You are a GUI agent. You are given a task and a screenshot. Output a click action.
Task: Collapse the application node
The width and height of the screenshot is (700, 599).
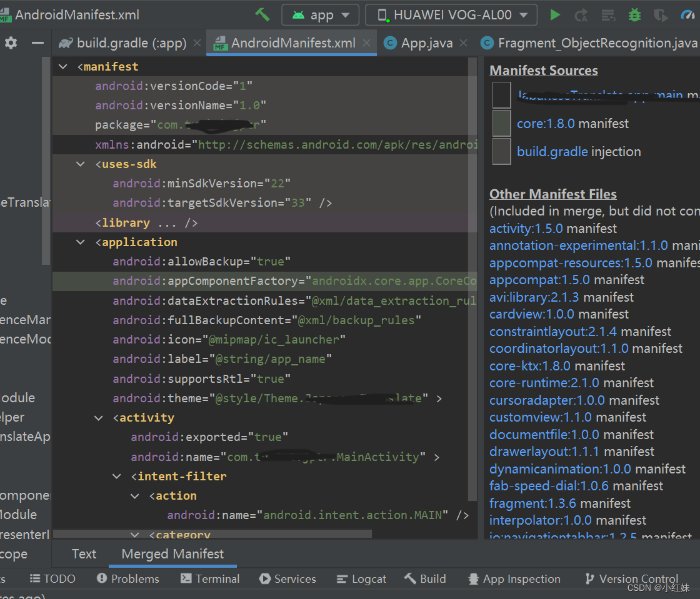81,242
